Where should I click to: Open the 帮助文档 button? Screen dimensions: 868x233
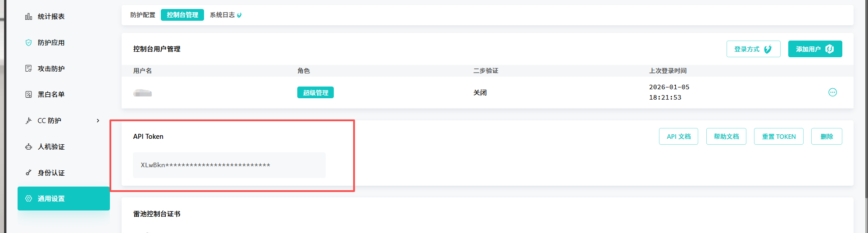tap(726, 137)
